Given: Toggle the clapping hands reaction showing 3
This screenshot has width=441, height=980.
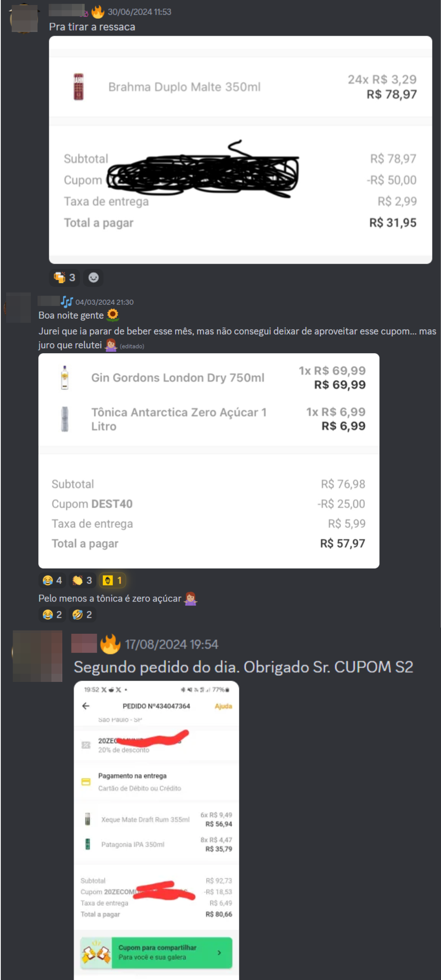Looking at the screenshot, I should 82,580.
